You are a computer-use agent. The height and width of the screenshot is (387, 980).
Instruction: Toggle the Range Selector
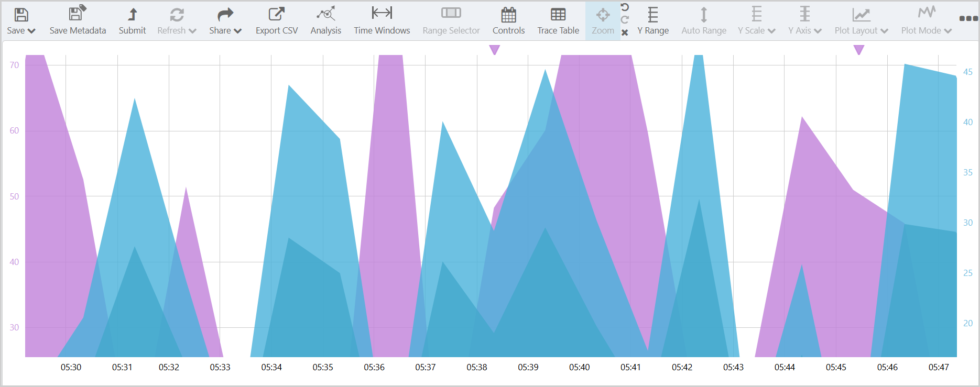(x=451, y=13)
